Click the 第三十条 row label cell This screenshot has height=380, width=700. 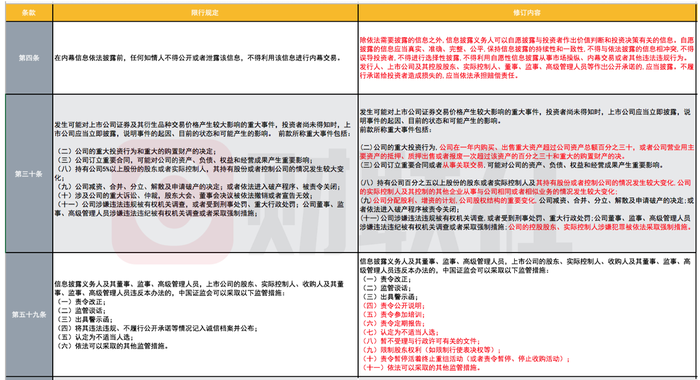pos(29,174)
